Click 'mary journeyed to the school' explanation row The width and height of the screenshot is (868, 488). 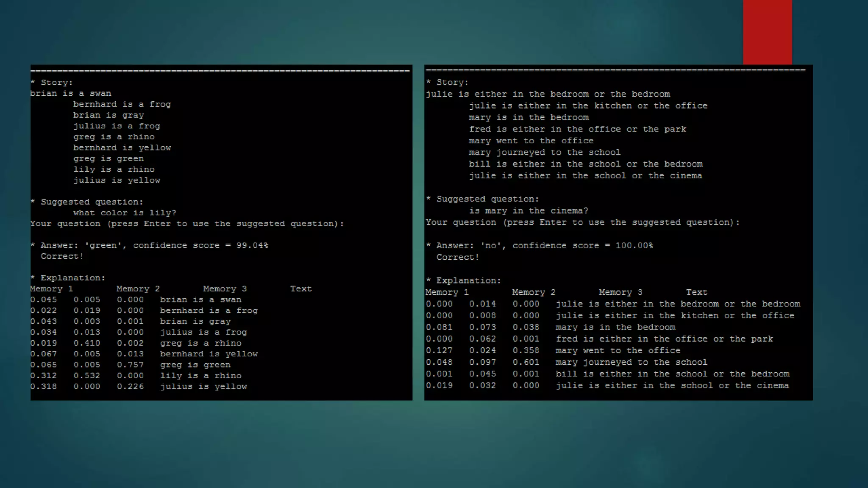[x=631, y=362]
